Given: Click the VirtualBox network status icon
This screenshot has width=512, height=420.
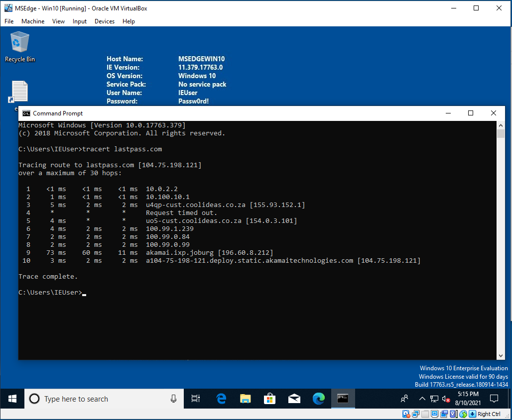Looking at the screenshot, I should [x=415, y=414].
